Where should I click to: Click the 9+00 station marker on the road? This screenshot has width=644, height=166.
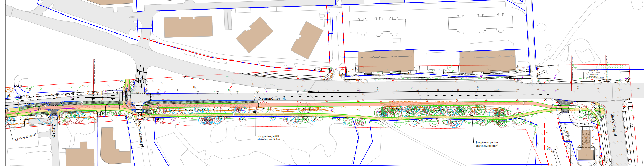378,89
